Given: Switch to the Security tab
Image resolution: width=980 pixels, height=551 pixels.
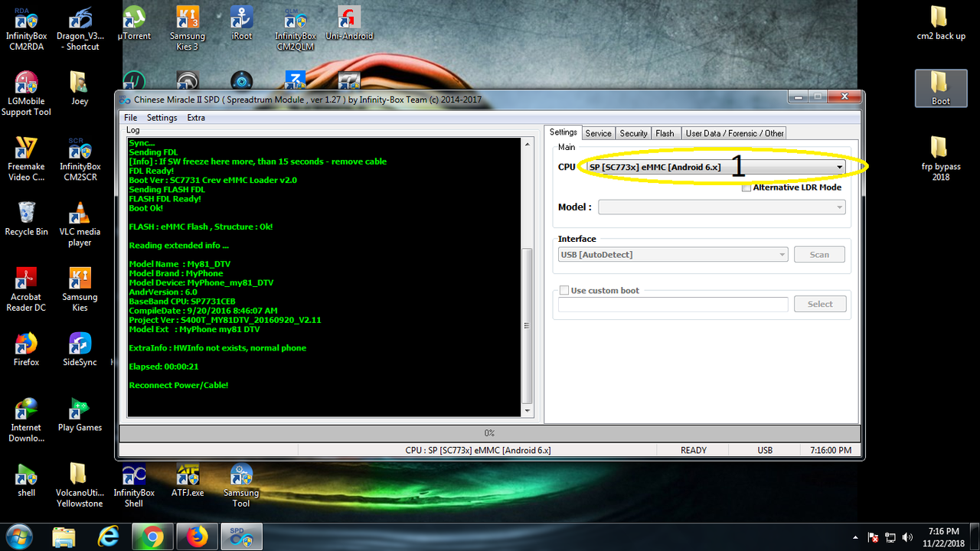Looking at the screenshot, I should tap(633, 133).
